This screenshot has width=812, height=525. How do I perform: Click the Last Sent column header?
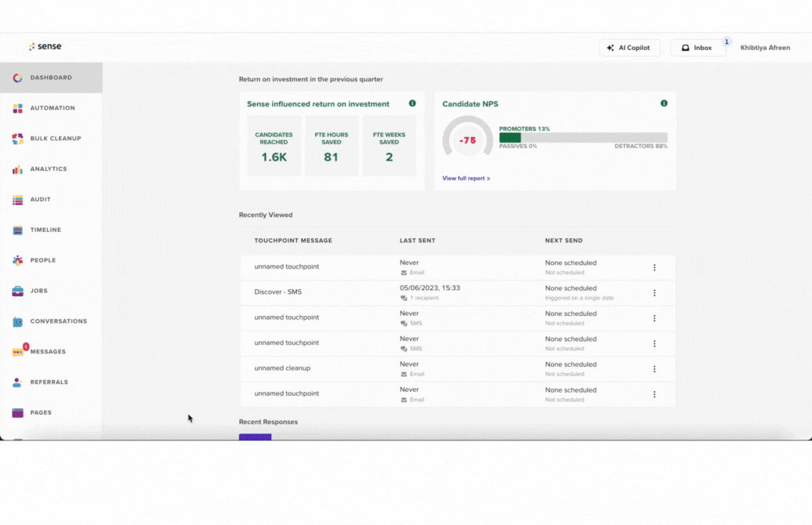click(x=418, y=241)
